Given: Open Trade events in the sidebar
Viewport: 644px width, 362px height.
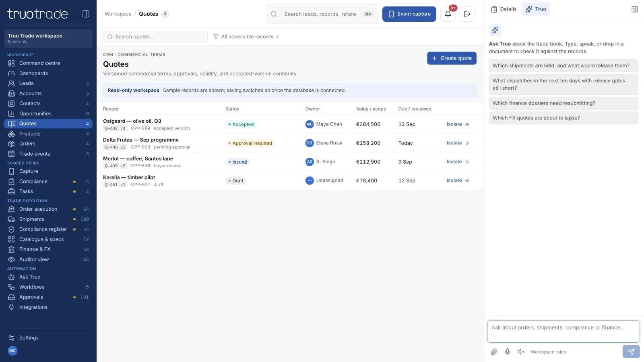Looking at the screenshot, I should coord(48,154).
